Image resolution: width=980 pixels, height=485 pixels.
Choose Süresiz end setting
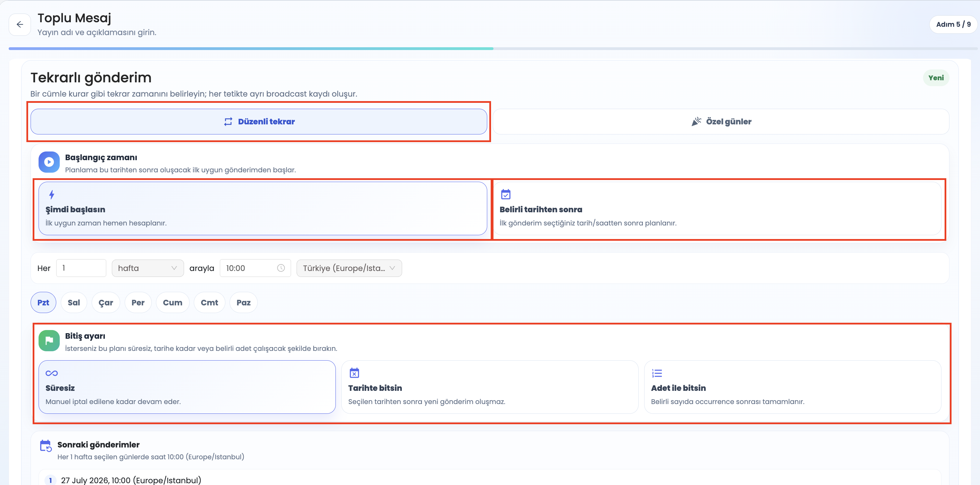[187, 387]
